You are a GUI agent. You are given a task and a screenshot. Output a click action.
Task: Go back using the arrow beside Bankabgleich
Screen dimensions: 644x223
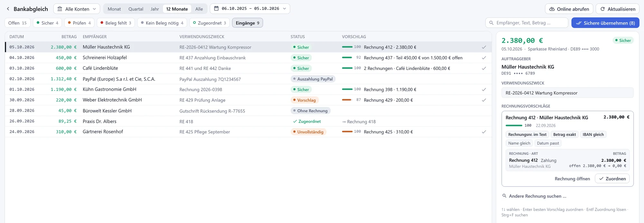click(8, 9)
